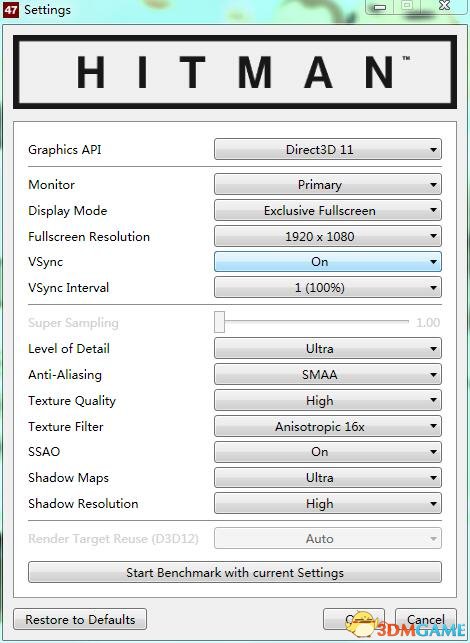The height and width of the screenshot is (643, 470).
Task: Expand the Texture Quality dropdown
Action: point(328,400)
